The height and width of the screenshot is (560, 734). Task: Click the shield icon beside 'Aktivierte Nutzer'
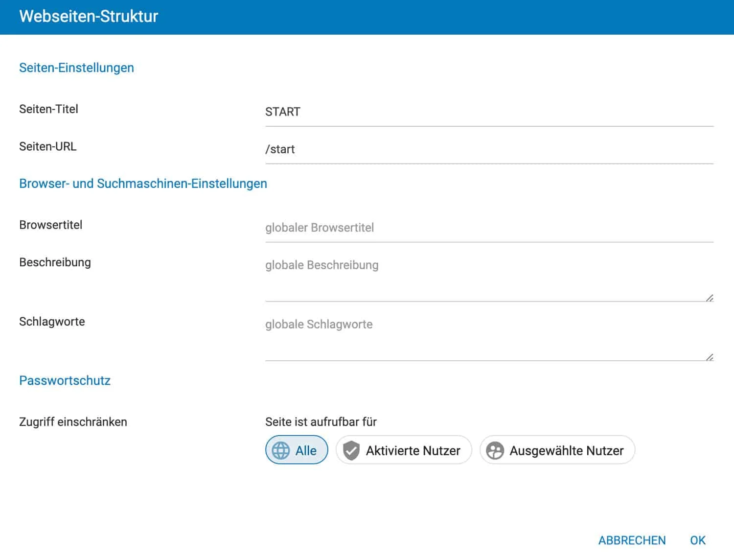(x=352, y=450)
